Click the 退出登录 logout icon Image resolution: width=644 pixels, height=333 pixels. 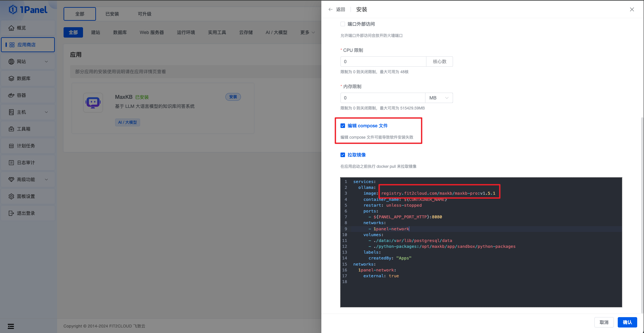pyautogui.click(x=11, y=213)
